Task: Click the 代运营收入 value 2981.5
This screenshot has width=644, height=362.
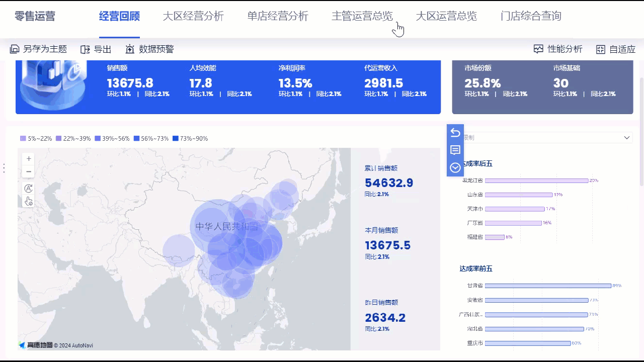Action: tap(384, 83)
